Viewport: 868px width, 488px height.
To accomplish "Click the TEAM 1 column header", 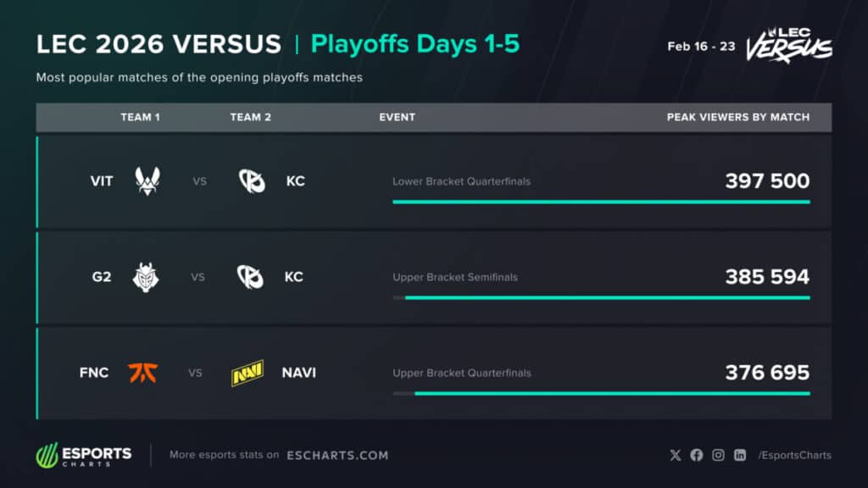I will click(x=140, y=117).
